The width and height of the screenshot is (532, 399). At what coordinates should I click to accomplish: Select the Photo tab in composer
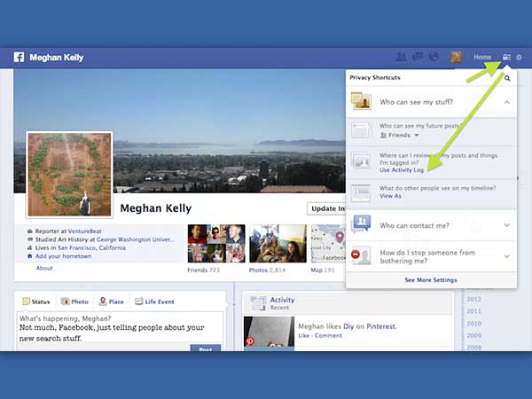pos(74,301)
